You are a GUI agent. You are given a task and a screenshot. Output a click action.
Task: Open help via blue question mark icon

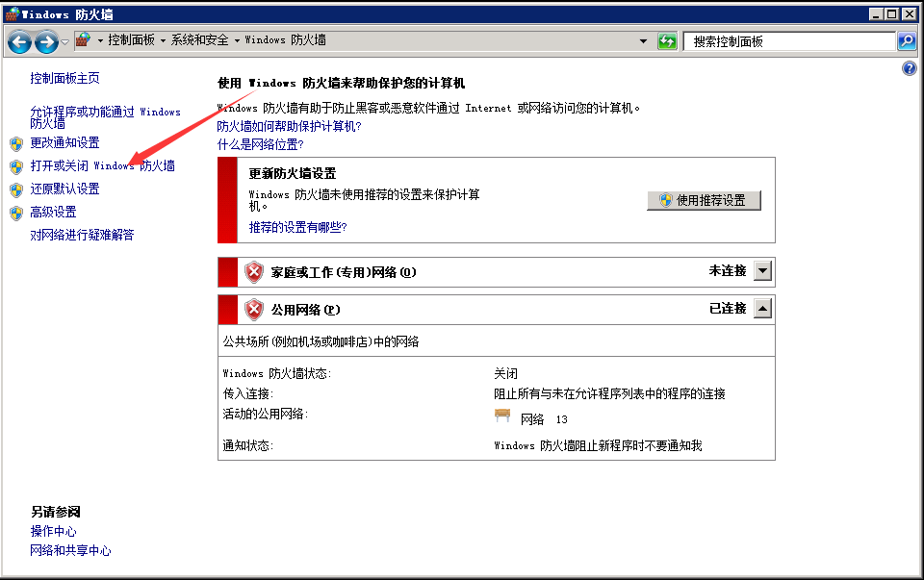coord(910,68)
